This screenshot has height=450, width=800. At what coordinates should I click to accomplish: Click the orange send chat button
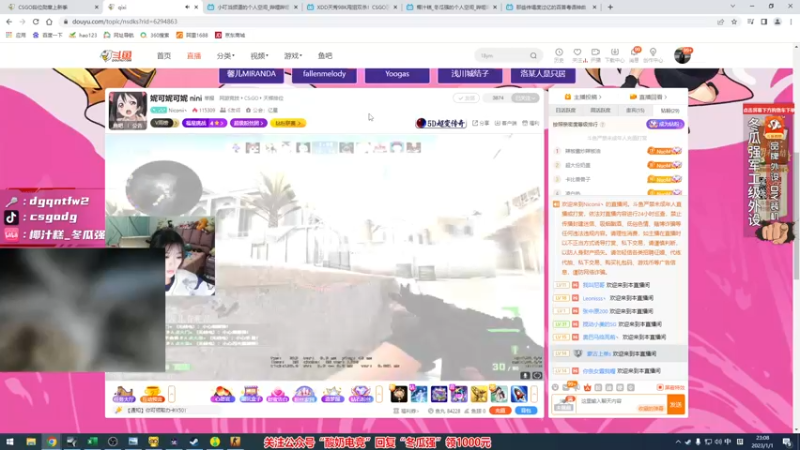[676, 405]
